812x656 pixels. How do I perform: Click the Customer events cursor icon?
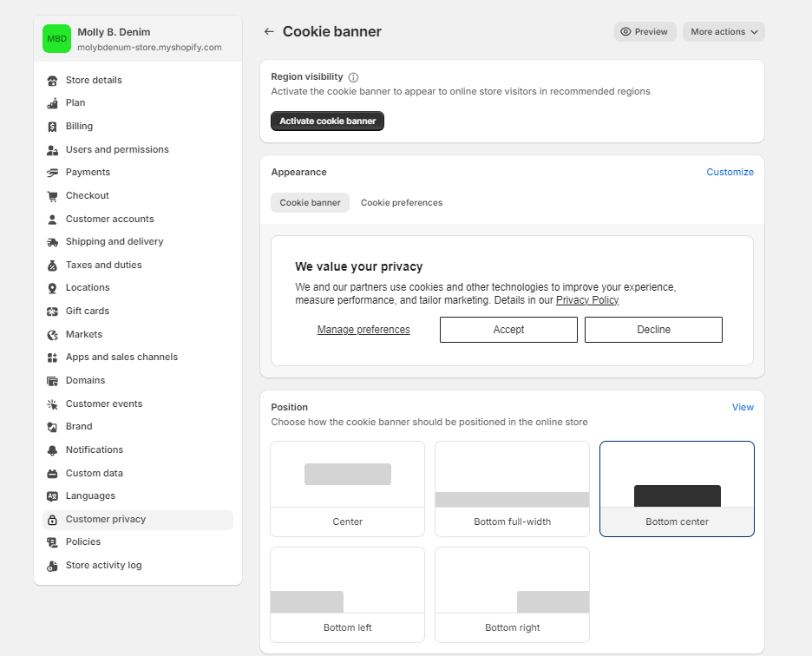tap(52, 404)
